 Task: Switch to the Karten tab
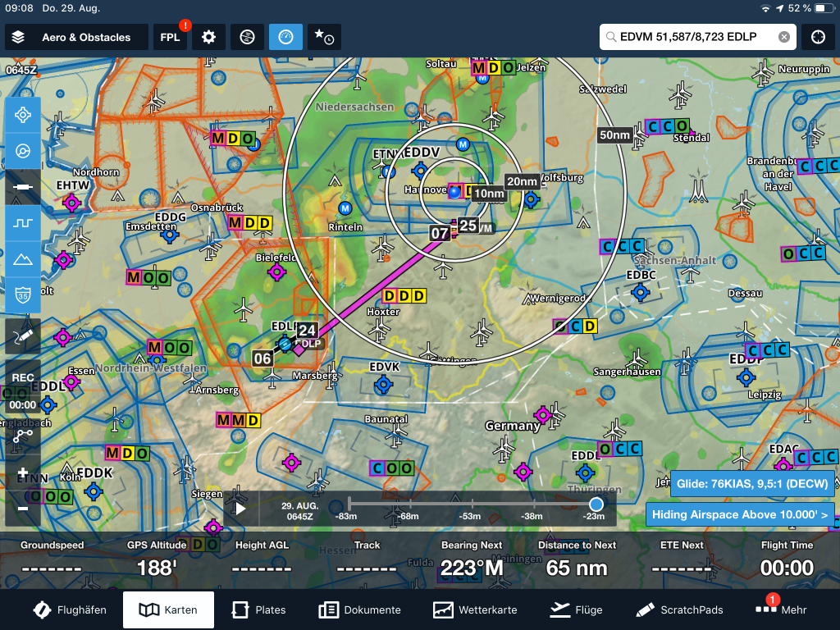[x=168, y=609]
